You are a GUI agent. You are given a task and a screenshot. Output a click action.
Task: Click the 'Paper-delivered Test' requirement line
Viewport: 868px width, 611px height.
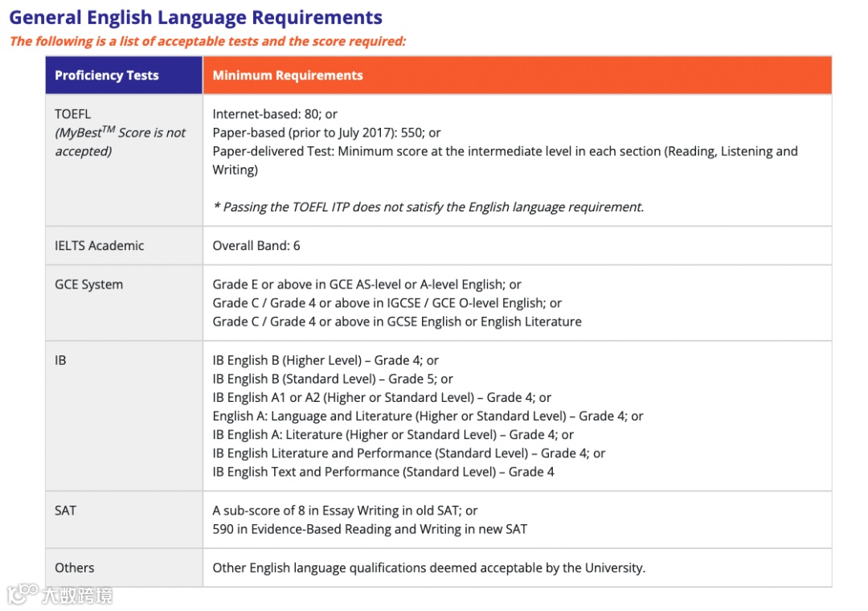[x=505, y=161]
